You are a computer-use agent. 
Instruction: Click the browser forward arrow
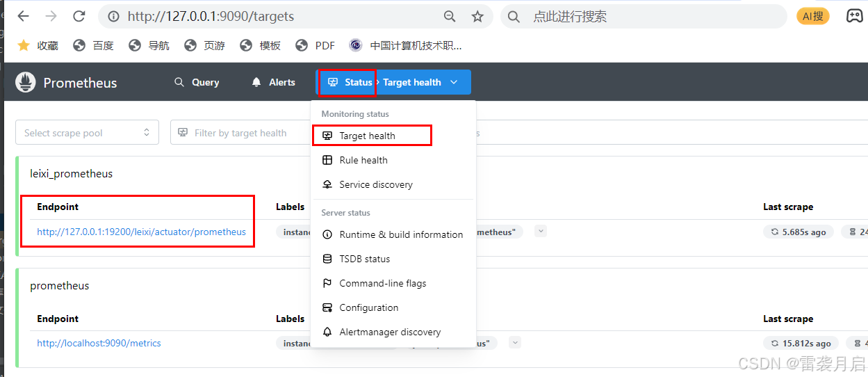pyautogui.click(x=51, y=16)
